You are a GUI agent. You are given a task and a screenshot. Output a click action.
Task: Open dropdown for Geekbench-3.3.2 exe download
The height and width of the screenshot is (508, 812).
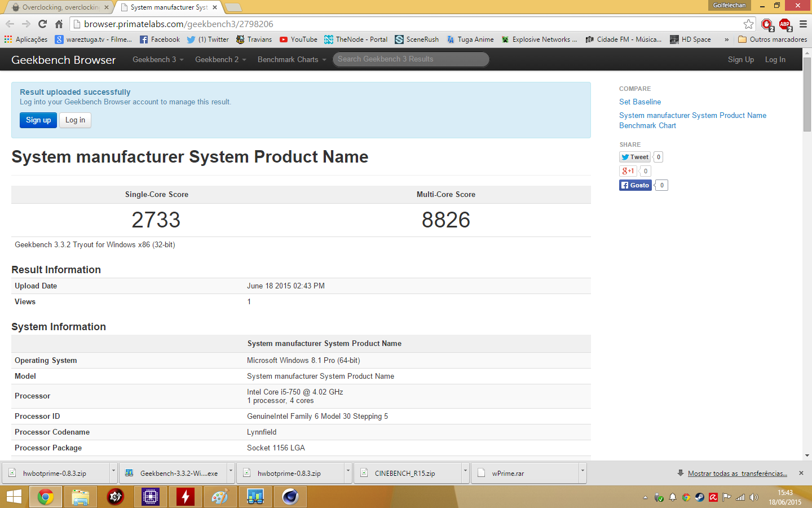pyautogui.click(x=231, y=473)
